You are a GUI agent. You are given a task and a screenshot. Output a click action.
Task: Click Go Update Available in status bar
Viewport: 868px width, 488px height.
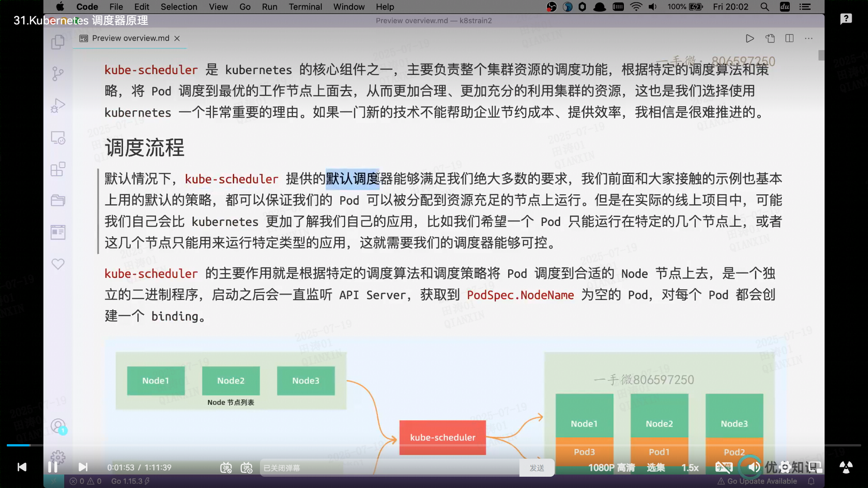762,481
